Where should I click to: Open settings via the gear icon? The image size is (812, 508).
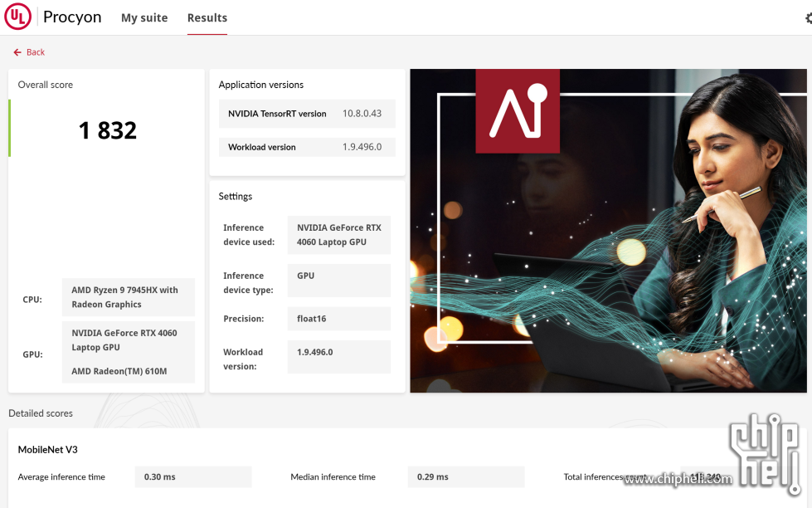tap(808, 17)
